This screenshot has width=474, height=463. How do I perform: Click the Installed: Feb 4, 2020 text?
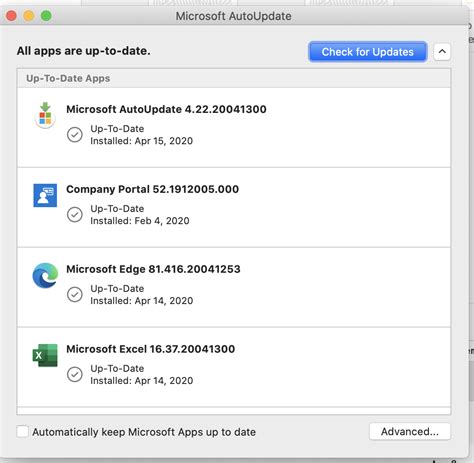[140, 221]
